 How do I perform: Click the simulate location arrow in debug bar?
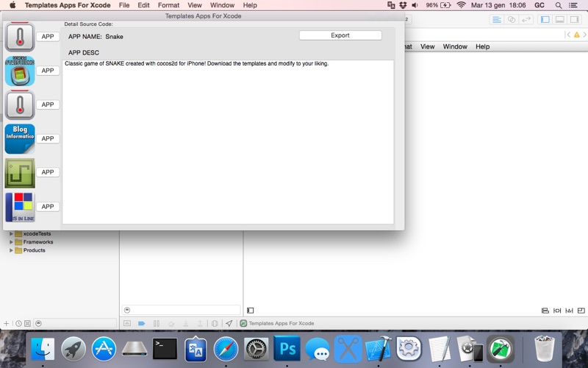(229, 323)
